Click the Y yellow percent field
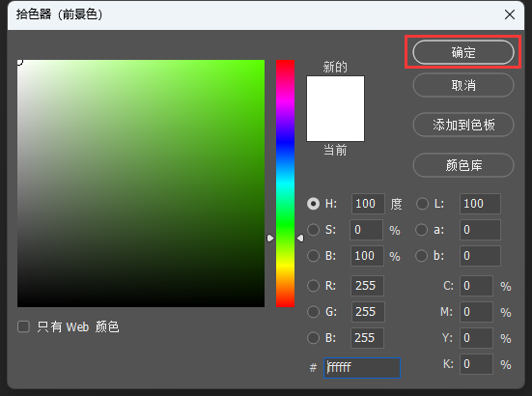 pyautogui.click(x=476, y=338)
